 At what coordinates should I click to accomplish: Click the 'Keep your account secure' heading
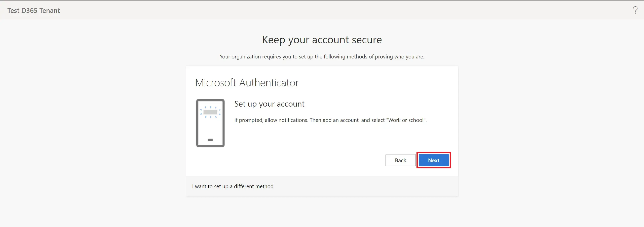pos(322,40)
